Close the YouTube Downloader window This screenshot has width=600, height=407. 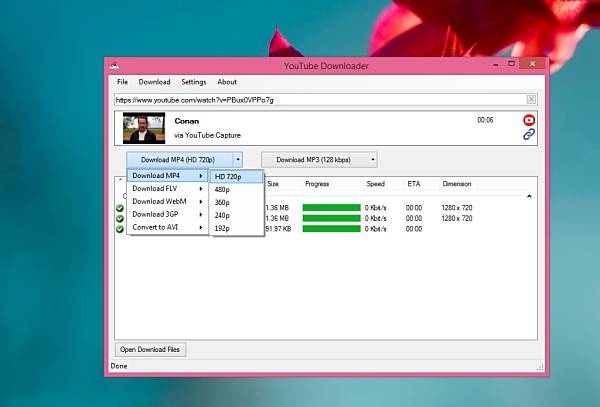point(532,64)
